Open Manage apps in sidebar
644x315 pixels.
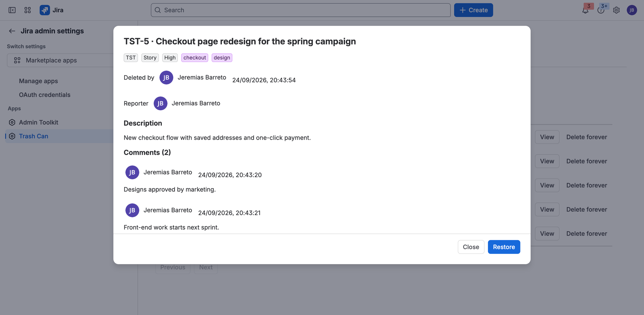[x=38, y=81]
